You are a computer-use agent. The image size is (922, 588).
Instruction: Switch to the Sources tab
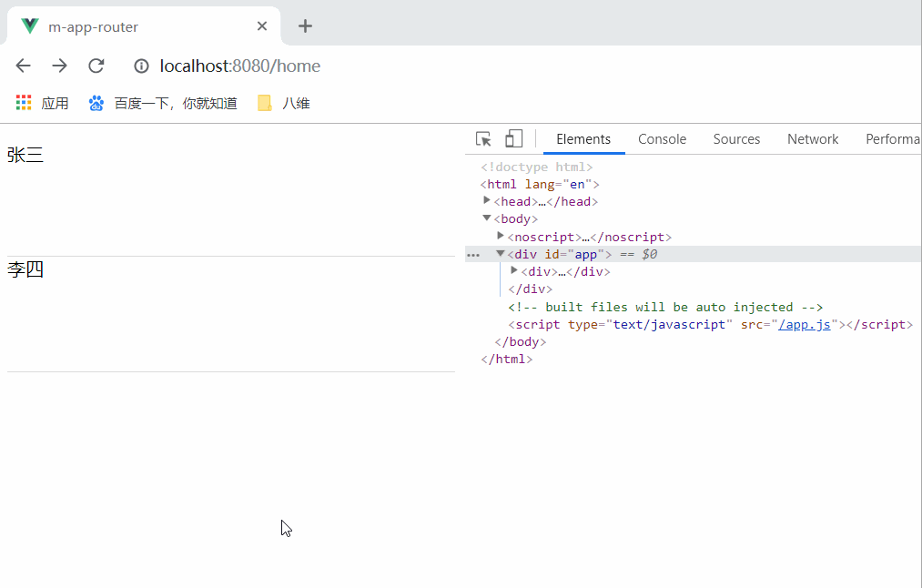click(x=736, y=139)
